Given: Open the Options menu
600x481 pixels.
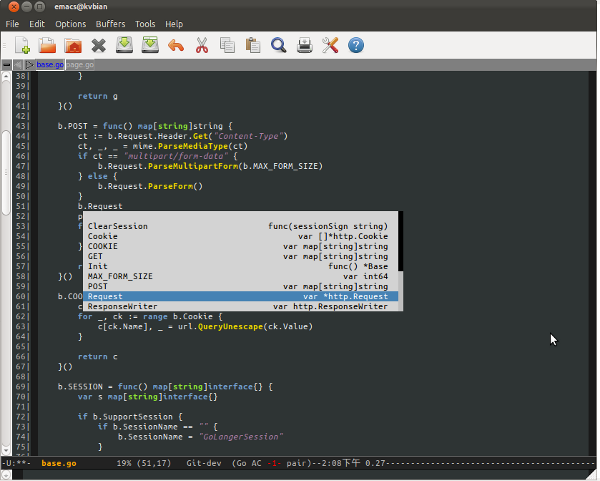Looking at the screenshot, I should [70, 23].
